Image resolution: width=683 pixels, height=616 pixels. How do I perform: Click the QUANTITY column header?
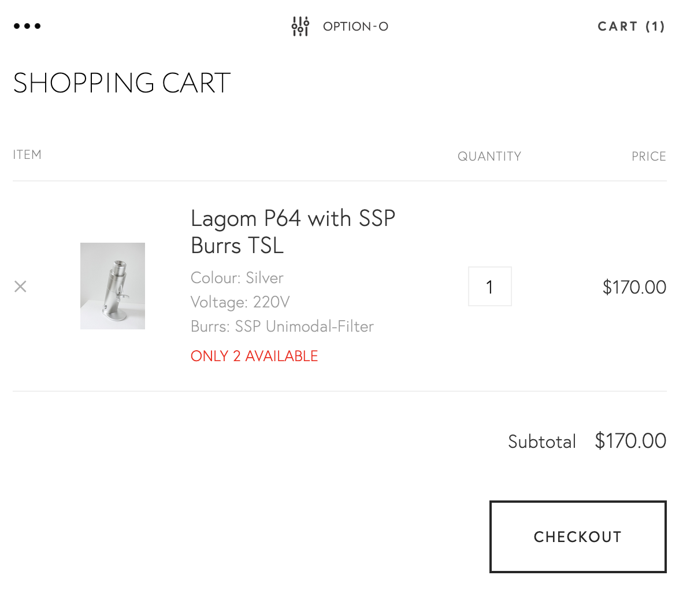tap(489, 157)
